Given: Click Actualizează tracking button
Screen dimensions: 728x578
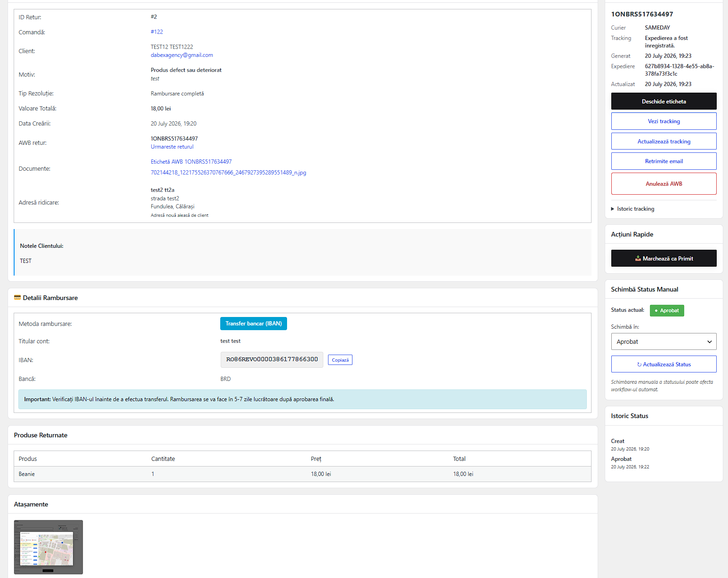Looking at the screenshot, I should coord(664,142).
